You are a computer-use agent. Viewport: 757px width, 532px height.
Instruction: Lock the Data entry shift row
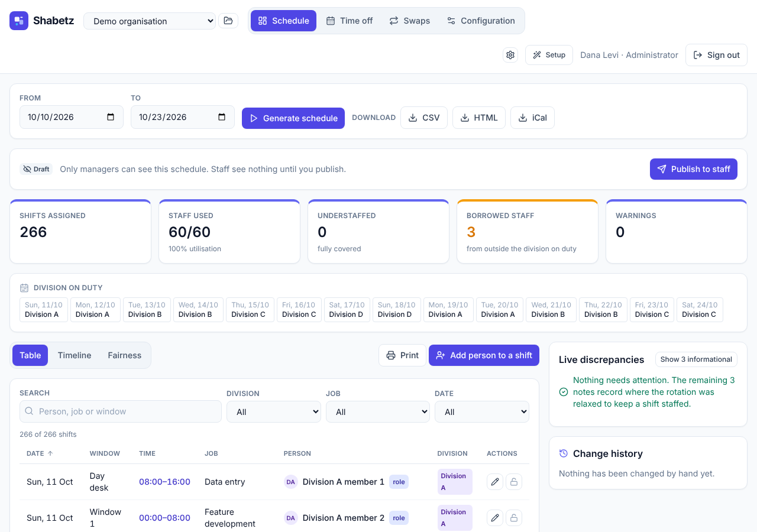[514, 482]
